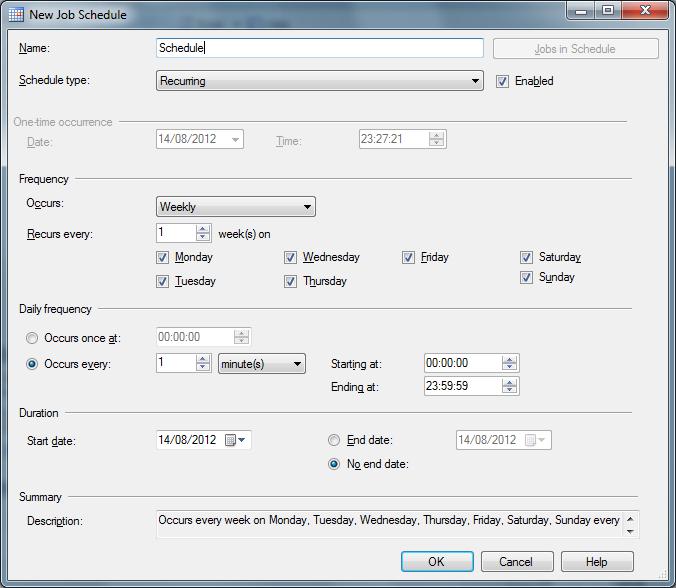The image size is (676, 588).
Task: Decrease the Occurs every interval value
Action: [203, 367]
